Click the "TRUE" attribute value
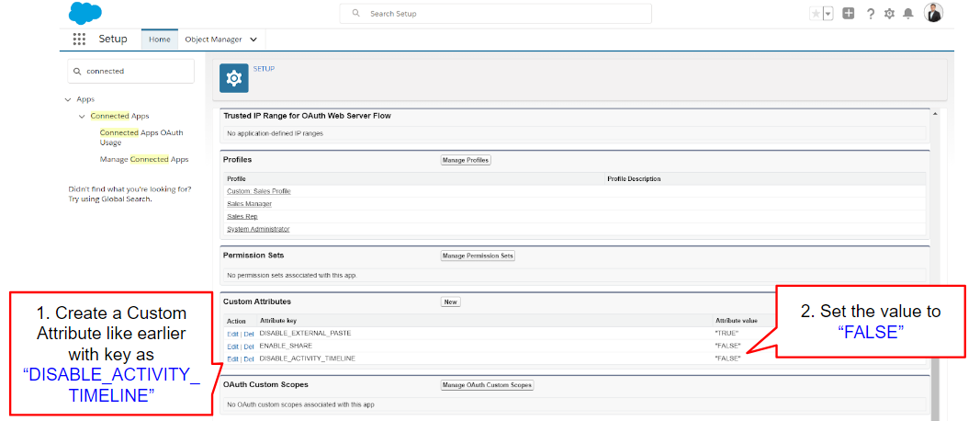This screenshot has width=980, height=421. coord(727,334)
